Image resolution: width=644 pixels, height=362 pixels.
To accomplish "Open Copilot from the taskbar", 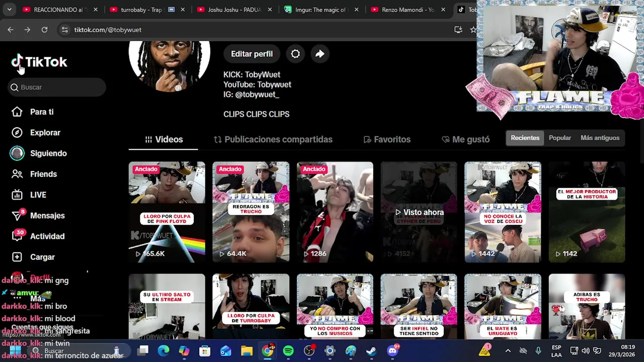I will [184, 350].
